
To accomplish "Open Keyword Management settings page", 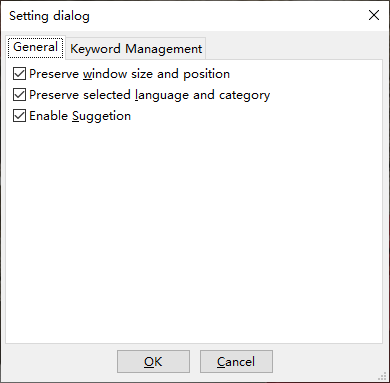I will [136, 49].
